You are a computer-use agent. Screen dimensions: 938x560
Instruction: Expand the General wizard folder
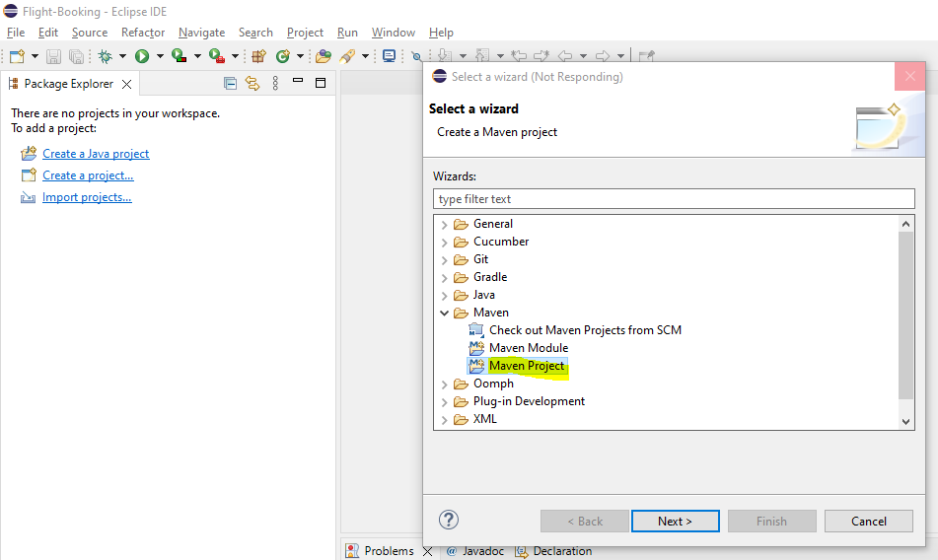(444, 225)
